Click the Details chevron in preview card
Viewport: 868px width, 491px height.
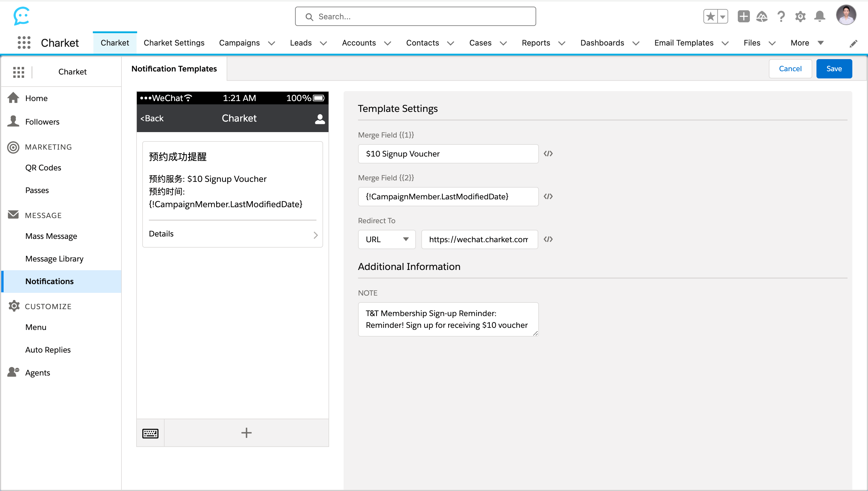(x=316, y=235)
